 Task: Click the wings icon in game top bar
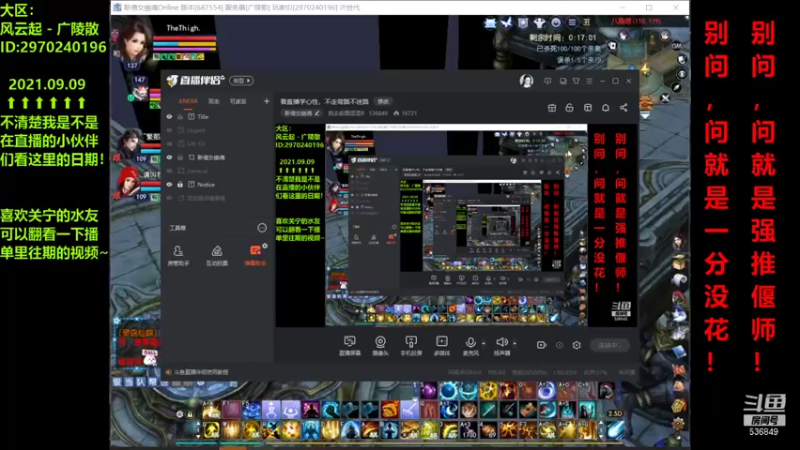click(506, 22)
